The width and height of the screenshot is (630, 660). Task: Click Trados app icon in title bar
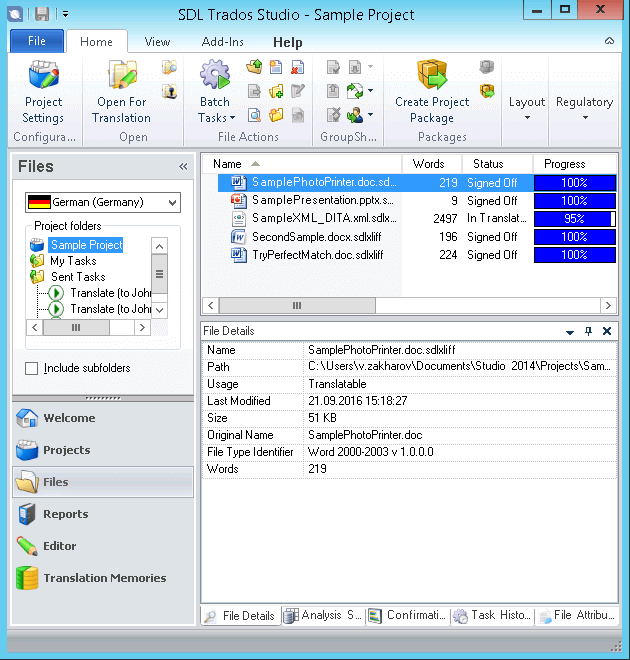coord(15,14)
